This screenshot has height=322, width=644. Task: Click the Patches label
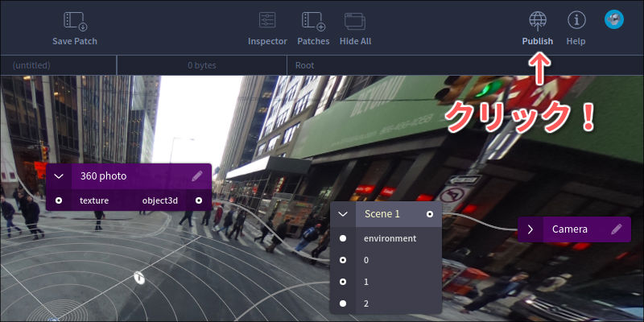[313, 42]
